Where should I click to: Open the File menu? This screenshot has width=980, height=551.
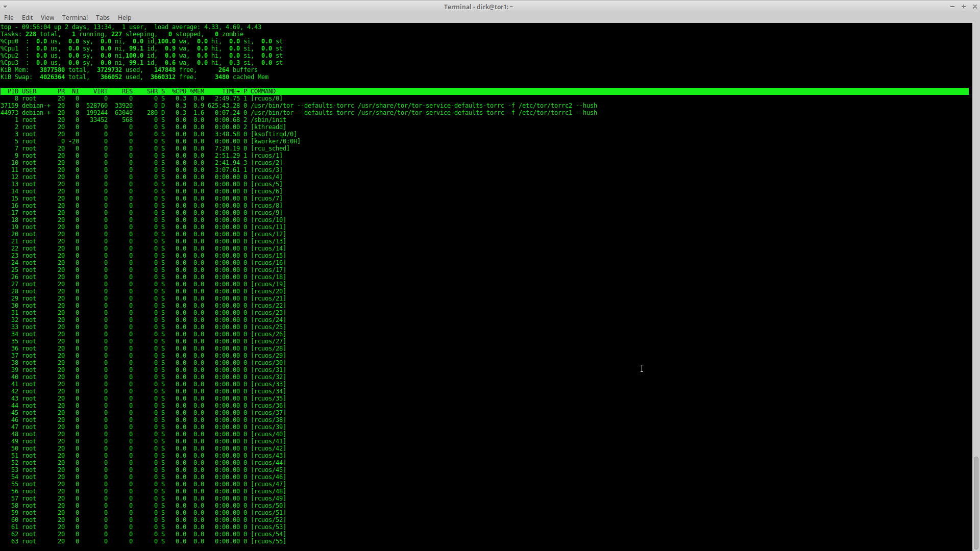pos(9,17)
